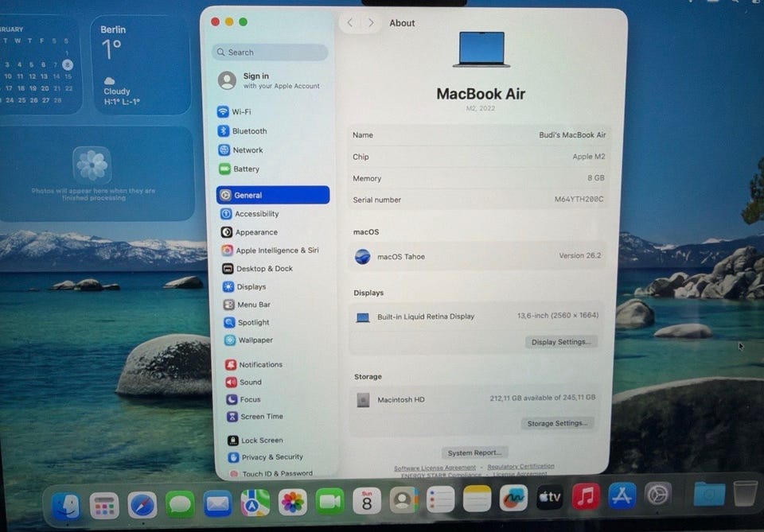Open Apple TV app in Dock
This screenshot has height=532, width=764.
[550, 497]
